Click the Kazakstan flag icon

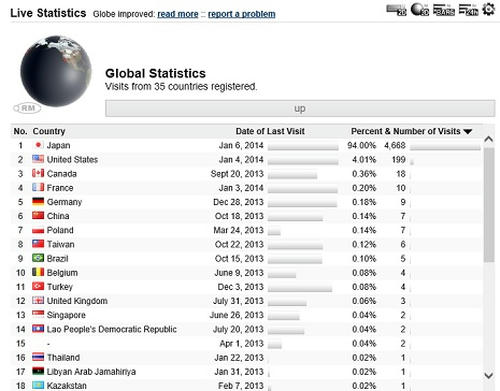click(38, 385)
